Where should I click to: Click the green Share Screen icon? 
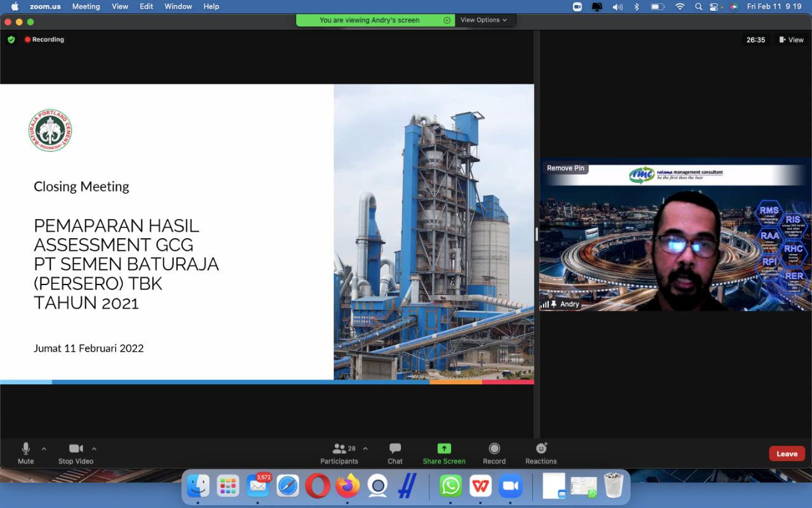(x=444, y=449)
